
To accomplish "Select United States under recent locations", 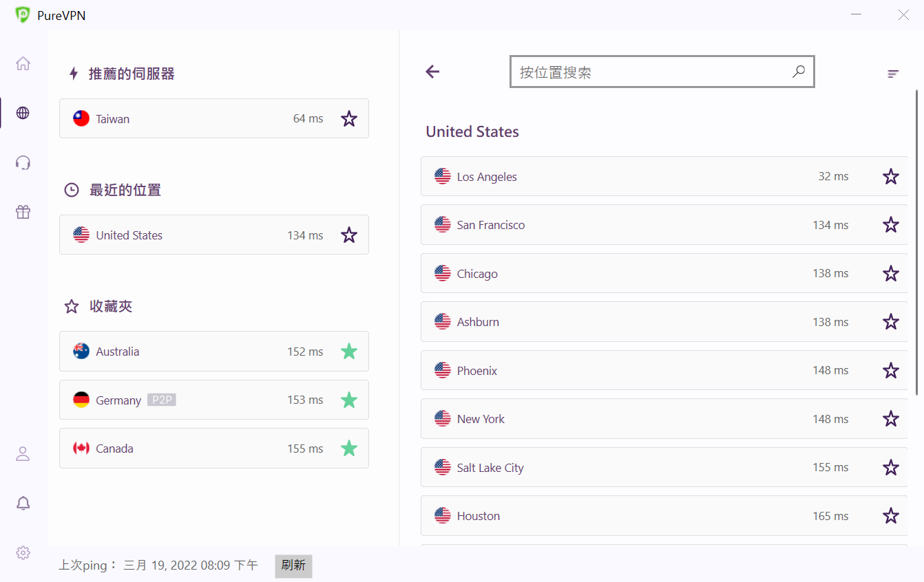I will coord(214,235).
